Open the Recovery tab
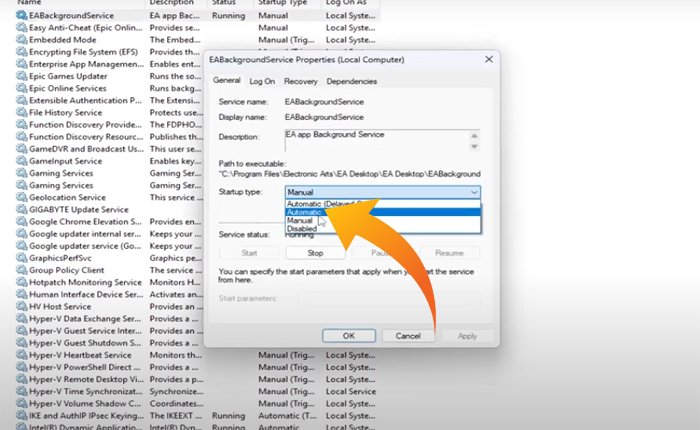This screenshot has height=430, width=700. (300, 81)
